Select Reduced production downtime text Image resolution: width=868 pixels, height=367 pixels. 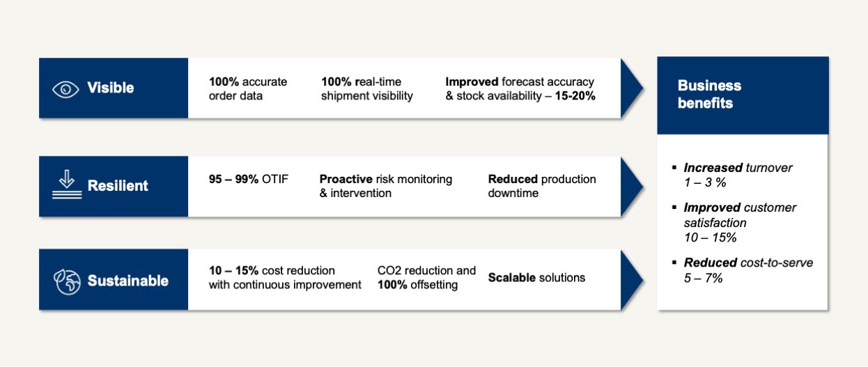point(542,186)
